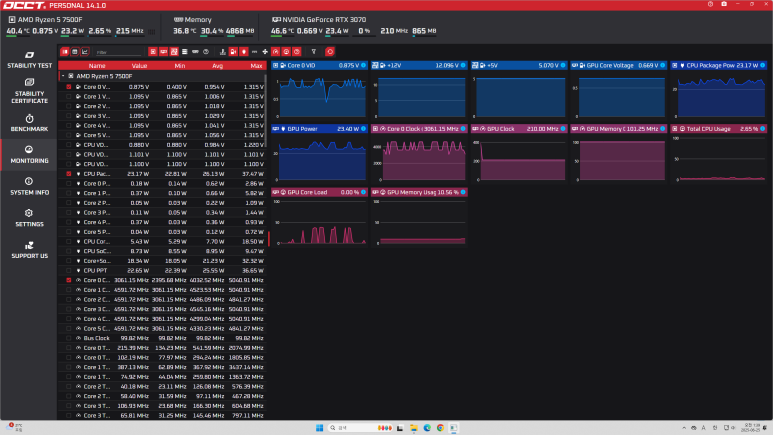Sort sensor table by Avg column
Screen dimensions: 773x435
(217, 66)
